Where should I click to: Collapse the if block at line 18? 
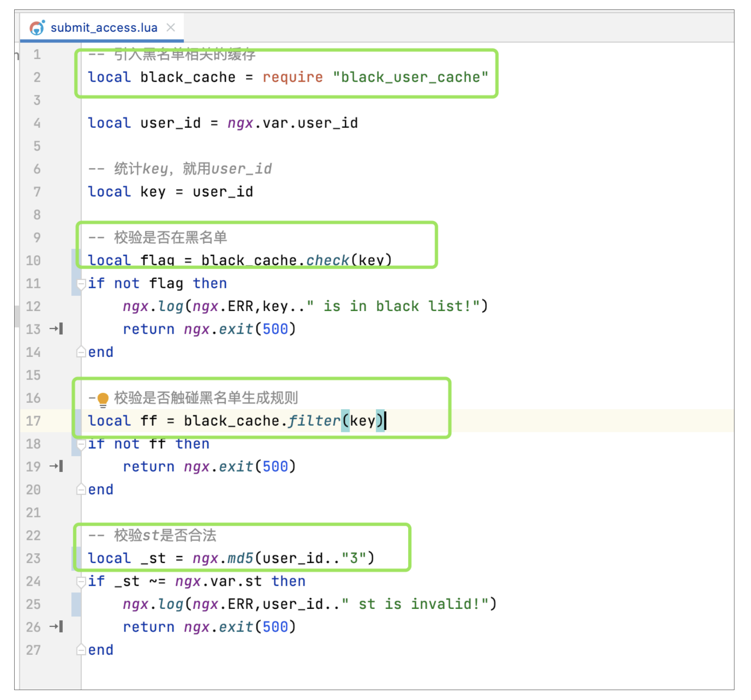coord(81,444)
